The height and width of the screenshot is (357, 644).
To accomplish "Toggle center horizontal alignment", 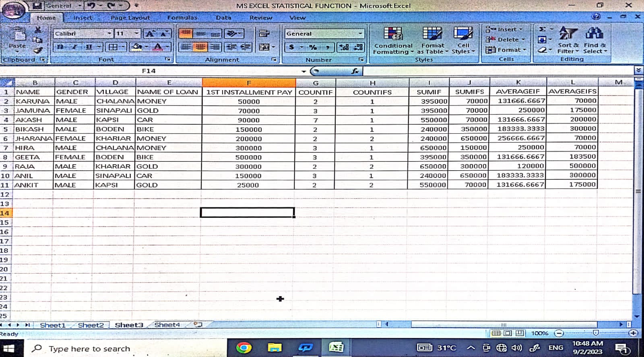I will pyautogui.click(x=200, y=47).
